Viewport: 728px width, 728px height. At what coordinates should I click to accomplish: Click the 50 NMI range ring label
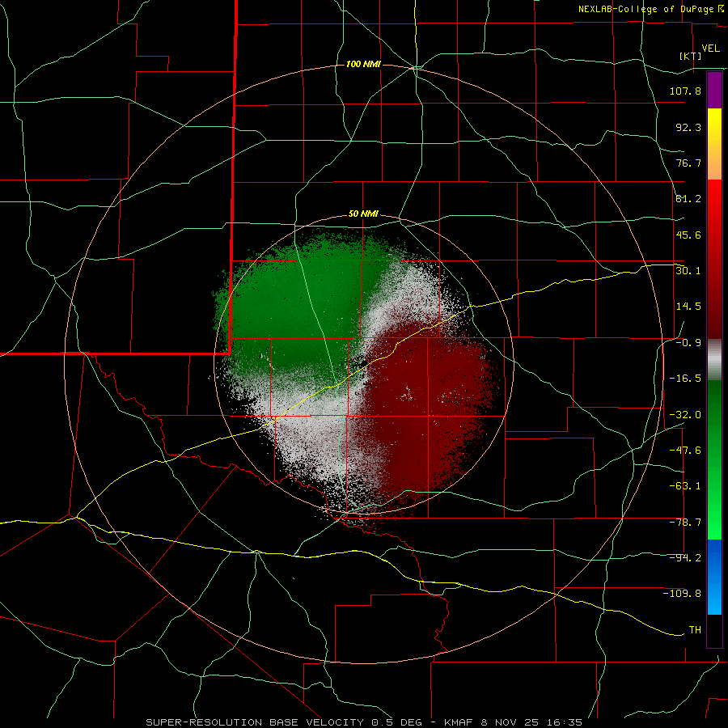click(x=363, y=214)
